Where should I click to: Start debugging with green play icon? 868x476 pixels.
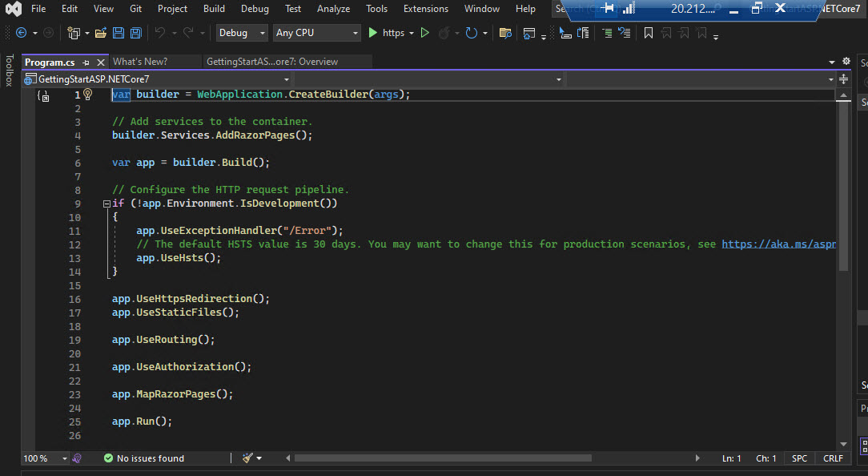[x=372, y=33]
